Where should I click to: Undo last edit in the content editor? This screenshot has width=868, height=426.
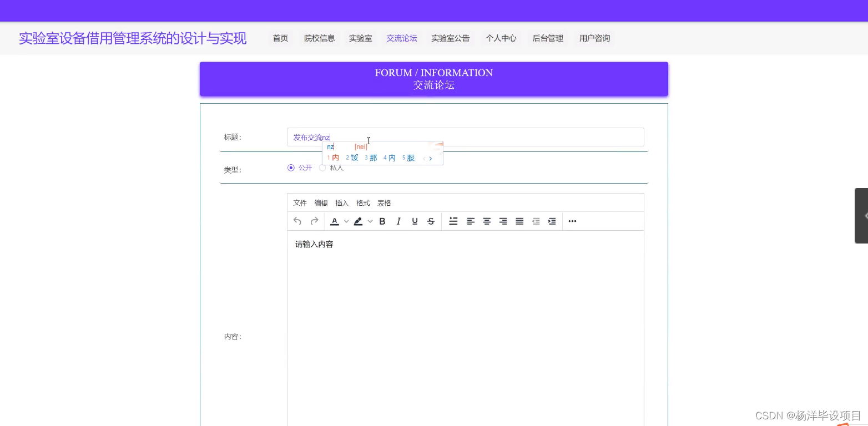[297, 221]
